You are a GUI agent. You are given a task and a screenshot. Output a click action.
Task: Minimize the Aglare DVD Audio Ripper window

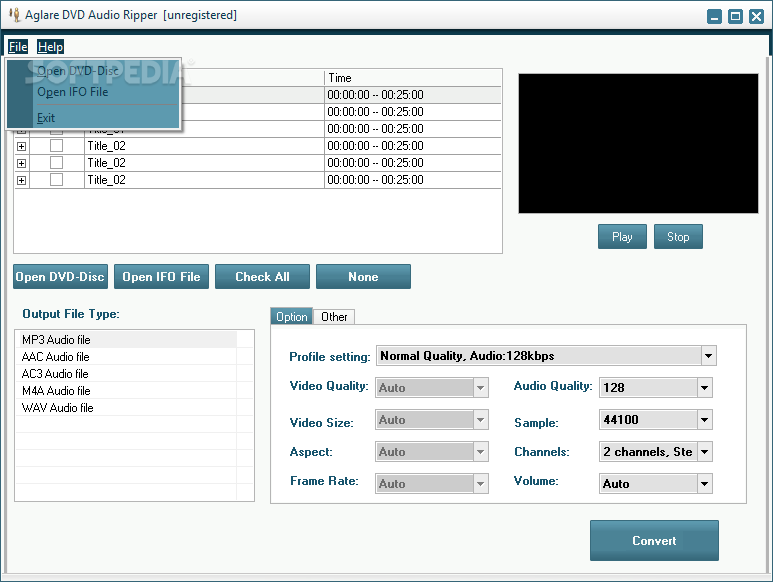coord(714,16)
